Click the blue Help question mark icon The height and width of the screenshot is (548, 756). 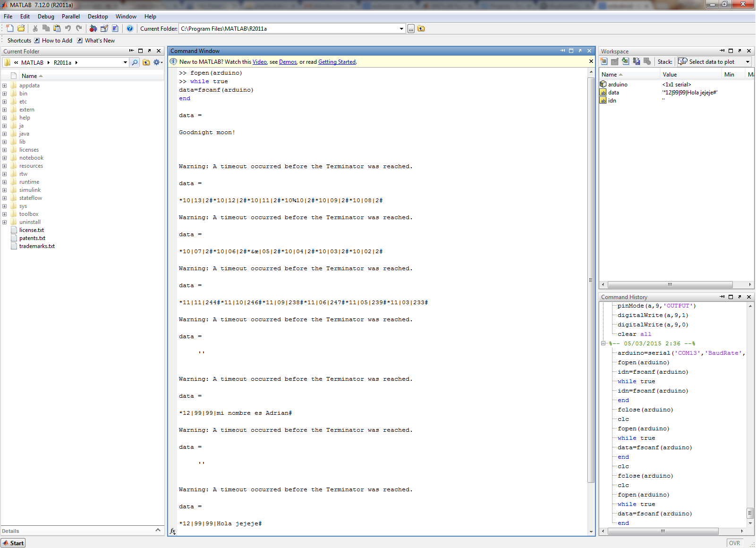(130, 28)
